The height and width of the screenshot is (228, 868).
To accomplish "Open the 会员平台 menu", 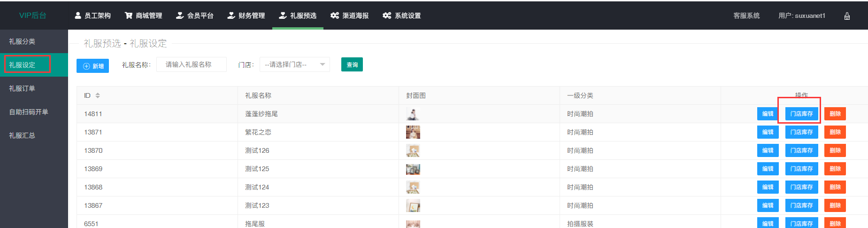I will click(x=195, y=16).
